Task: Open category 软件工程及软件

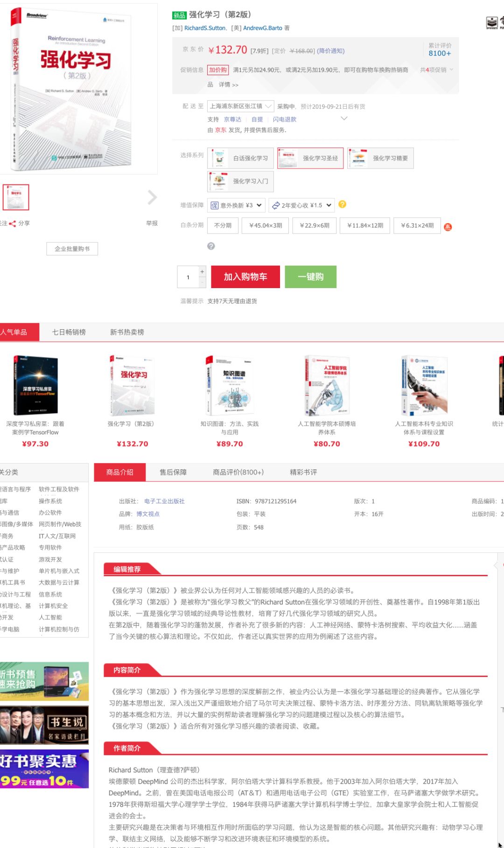Action: (59, 489)
